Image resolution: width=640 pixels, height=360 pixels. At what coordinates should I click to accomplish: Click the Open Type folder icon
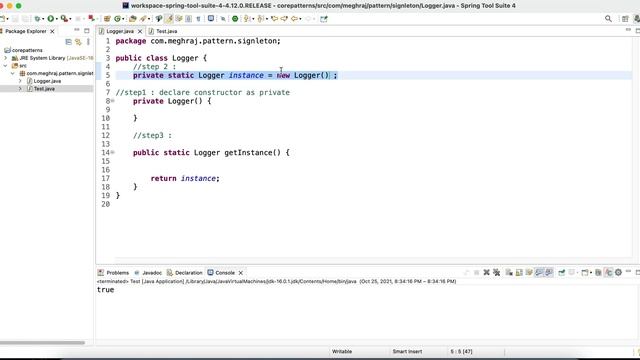(132, 19)
